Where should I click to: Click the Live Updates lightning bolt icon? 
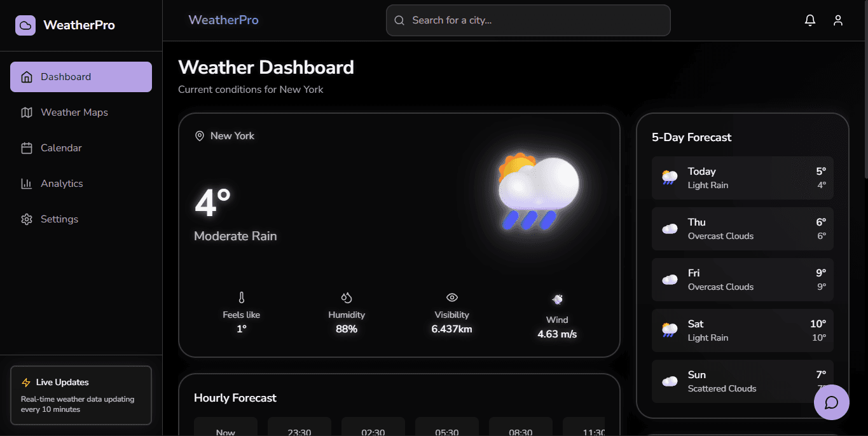[26, 382]
